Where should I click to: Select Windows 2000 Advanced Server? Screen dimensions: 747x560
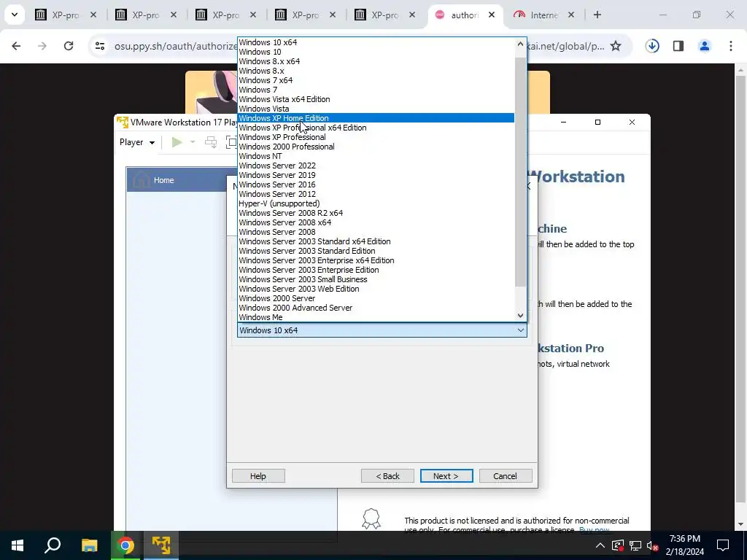376,308
